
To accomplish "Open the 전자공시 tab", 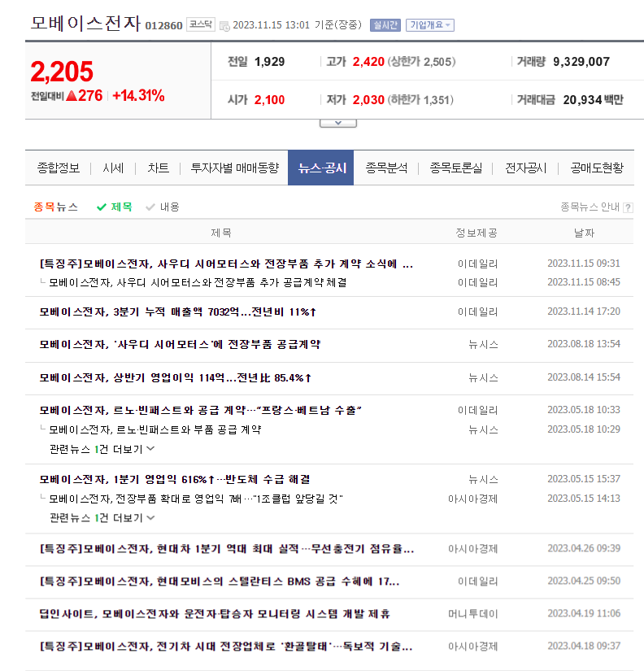I will [x=526, y=168].
